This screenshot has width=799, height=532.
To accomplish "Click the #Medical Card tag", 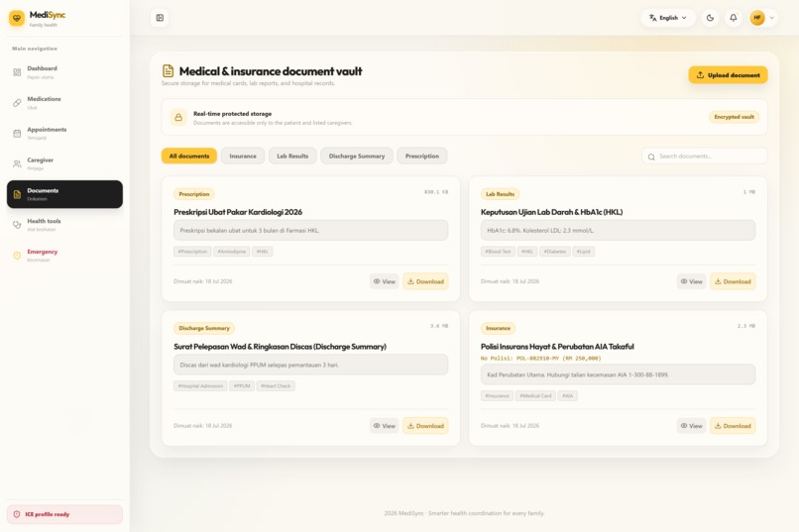I will [x=535, y=395].
